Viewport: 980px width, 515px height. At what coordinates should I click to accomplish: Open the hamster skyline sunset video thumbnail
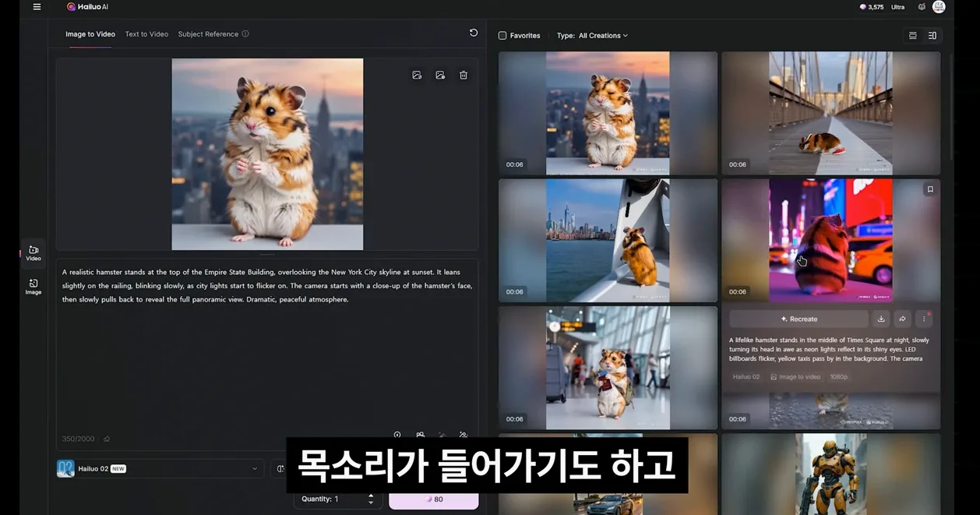click(608, 113)
